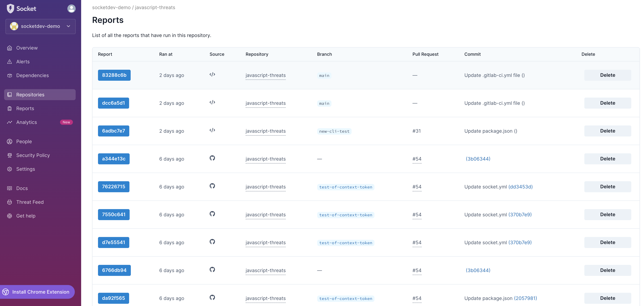Open report 83288c6b
This screenshot has width=644, height=306.
click(114, 75)
